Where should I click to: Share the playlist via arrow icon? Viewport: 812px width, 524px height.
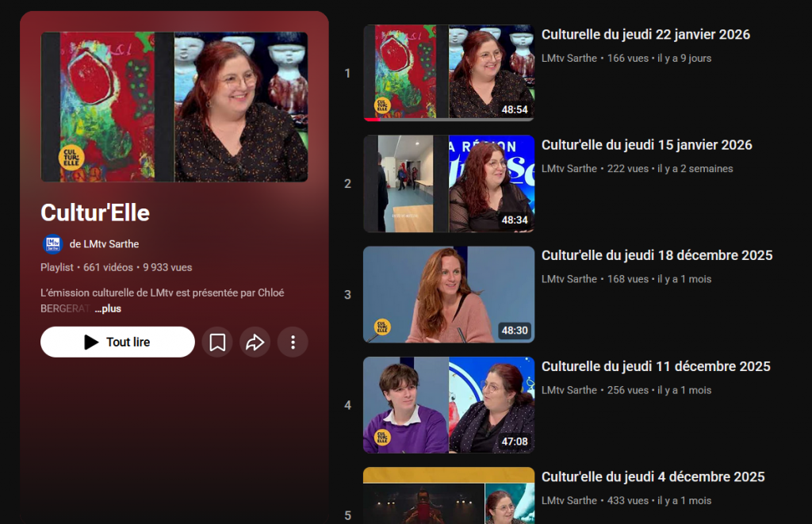(255, 342)
